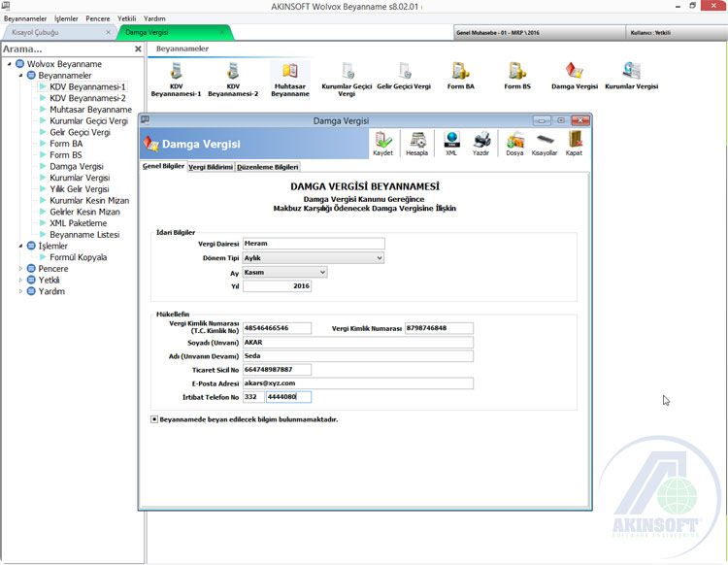Select Form BA in tree

[66, 144]
